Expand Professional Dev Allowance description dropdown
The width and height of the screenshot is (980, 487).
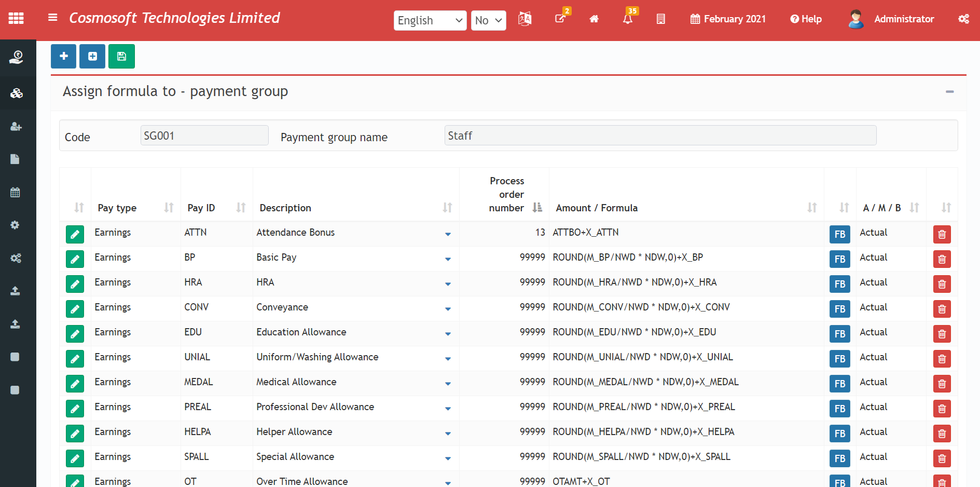tap(448, 409)
